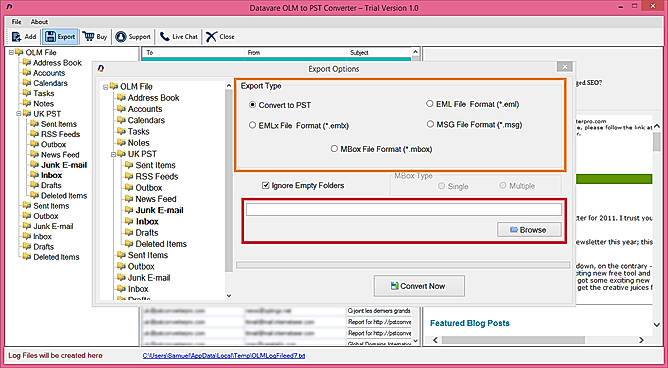Image resolution: width=668 pixels, height=368 pixels.
Task: Click Junk E-mail bold folder icon in main tree
Action: pos(35,165)
